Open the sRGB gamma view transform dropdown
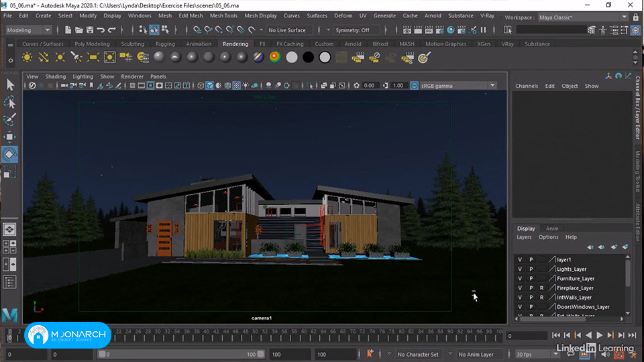Image resolution: width=644 pixels, height=362 pixels. 458,85
